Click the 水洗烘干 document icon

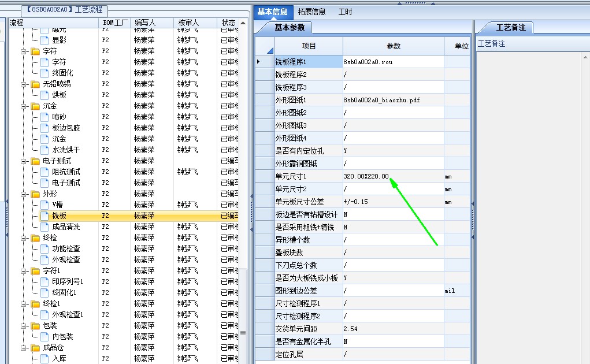coord(44,150)
